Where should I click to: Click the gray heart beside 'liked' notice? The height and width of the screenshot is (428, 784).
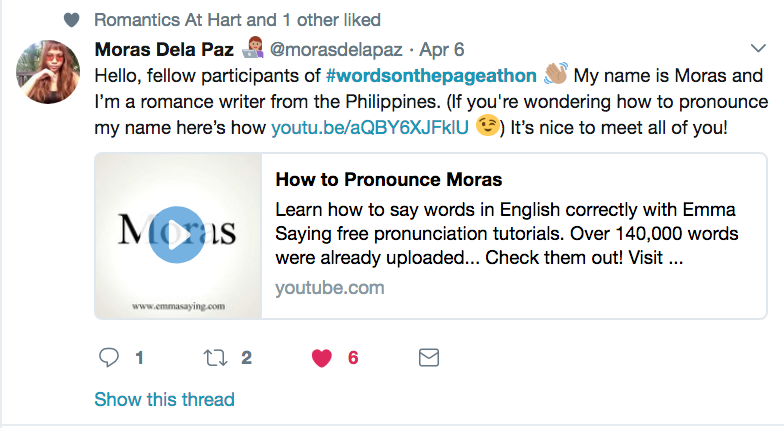(x=70, y=20)
